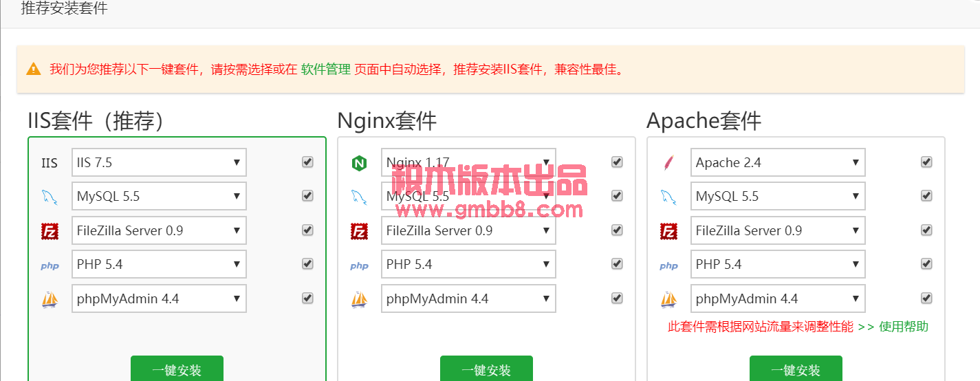Image resolution: width=980 pixels, height=381 pixels.
Task: Click the green Nginx hexagon icon
Action: click(x=359, y=163)
